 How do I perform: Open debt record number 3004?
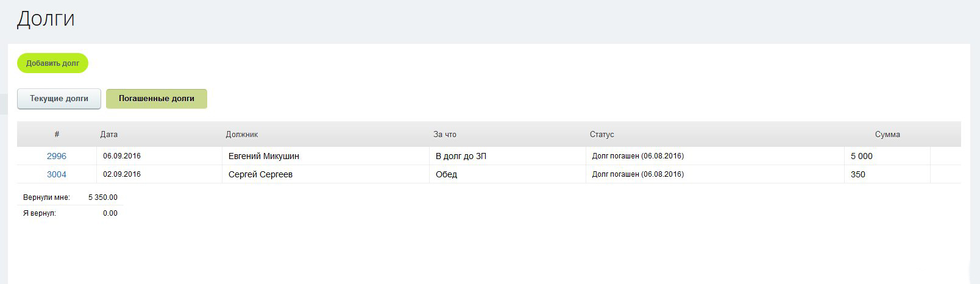point(57,174)
